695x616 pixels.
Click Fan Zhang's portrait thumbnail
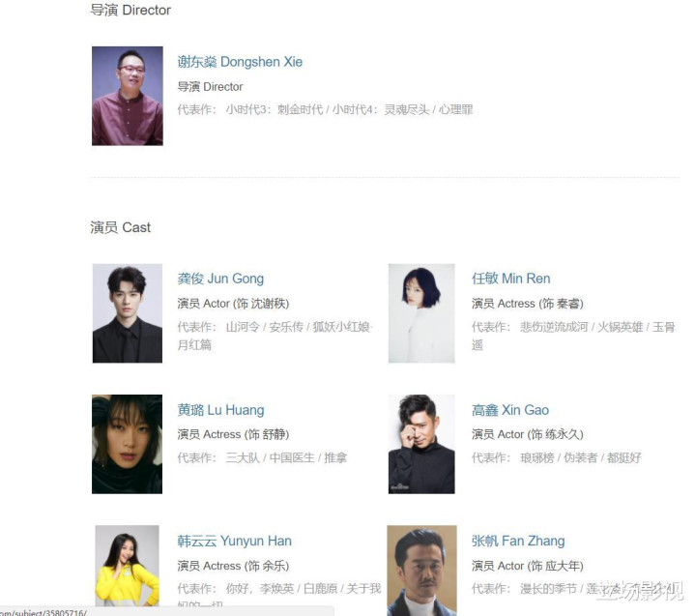[x=421, y=571]
